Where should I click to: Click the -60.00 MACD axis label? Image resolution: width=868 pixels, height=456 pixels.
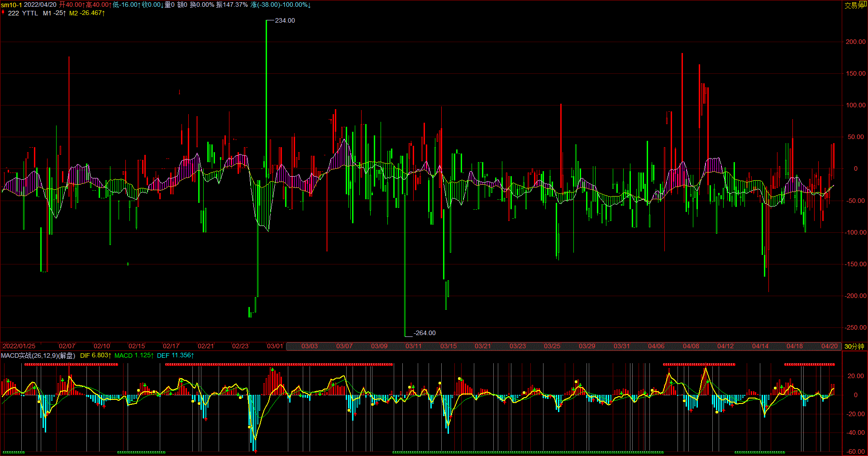[x=856, y=451]
